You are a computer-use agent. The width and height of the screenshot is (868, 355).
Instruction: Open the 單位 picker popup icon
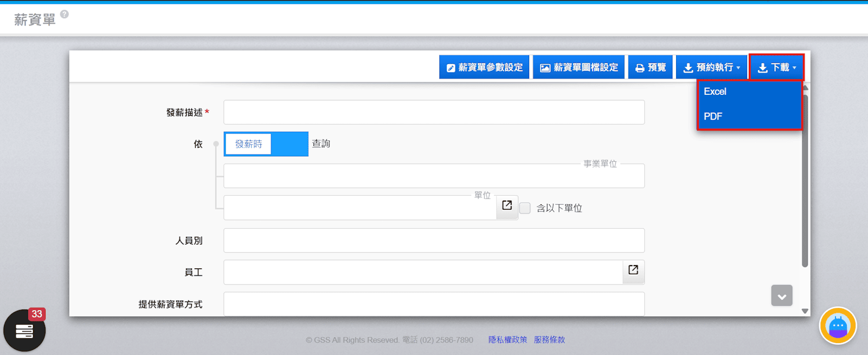507,206
